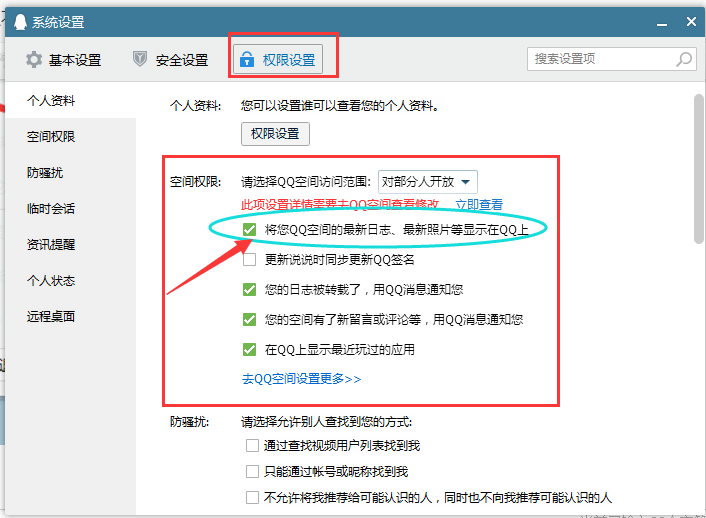The height and width of the screenshot is (518, 706).
Task: Open the 去QQ空间设置更多>> link
Action: 302,379
